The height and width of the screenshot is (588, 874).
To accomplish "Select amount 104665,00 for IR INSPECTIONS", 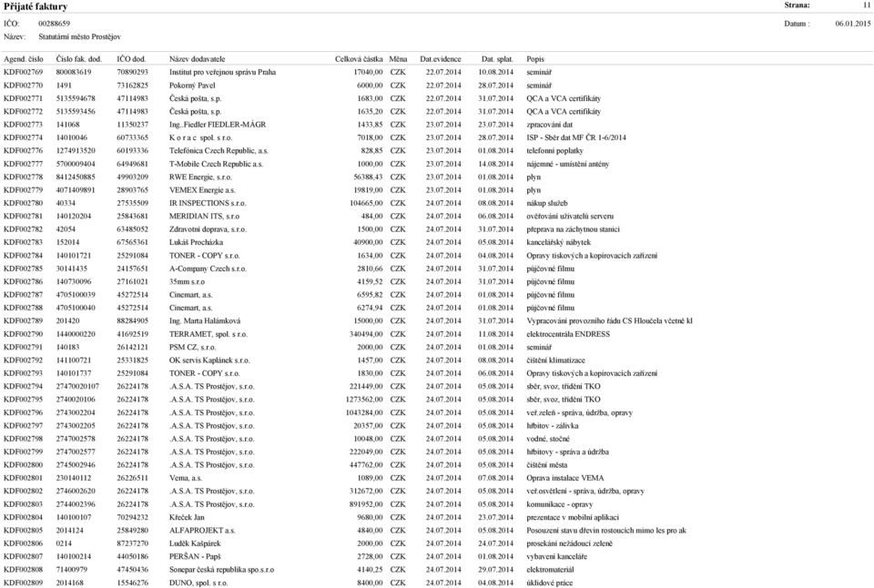I will 366,203.
